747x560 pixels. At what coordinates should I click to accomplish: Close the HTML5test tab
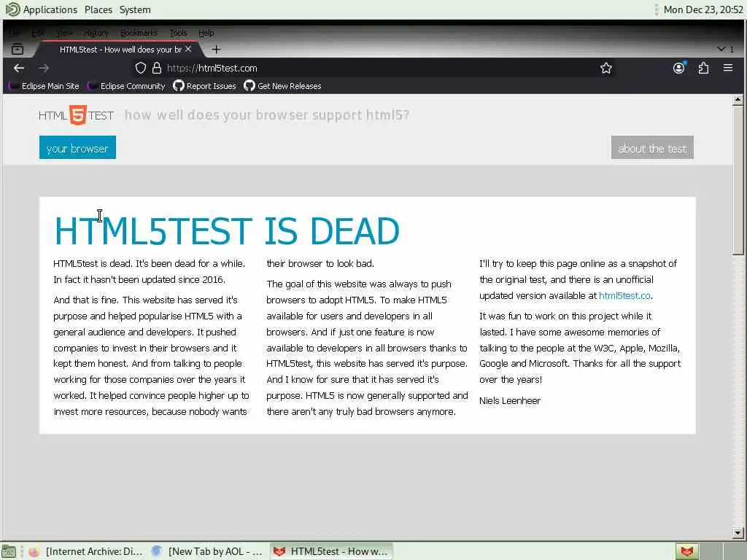(x=189, y=49)
